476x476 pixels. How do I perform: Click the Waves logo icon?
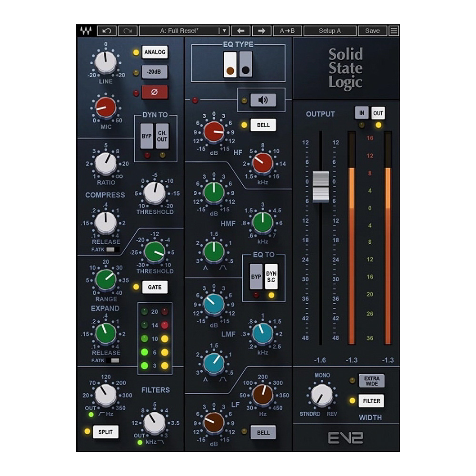[86, 30]
